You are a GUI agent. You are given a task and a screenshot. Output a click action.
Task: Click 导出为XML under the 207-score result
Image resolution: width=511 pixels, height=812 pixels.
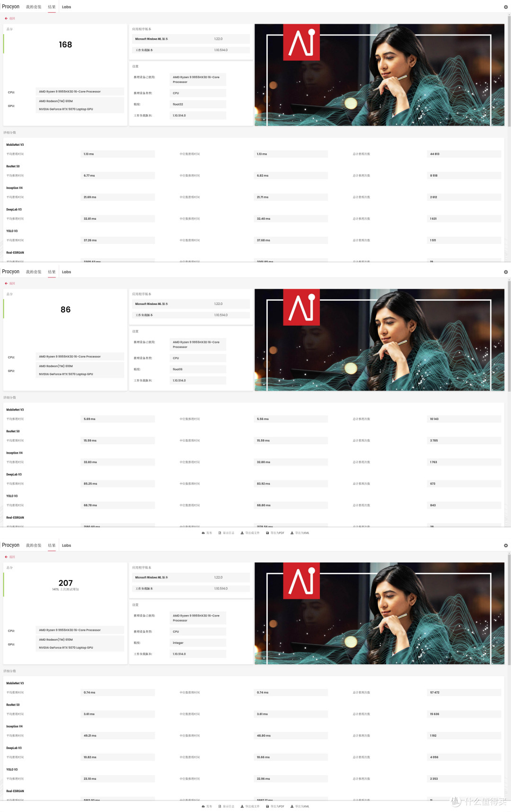300,806
